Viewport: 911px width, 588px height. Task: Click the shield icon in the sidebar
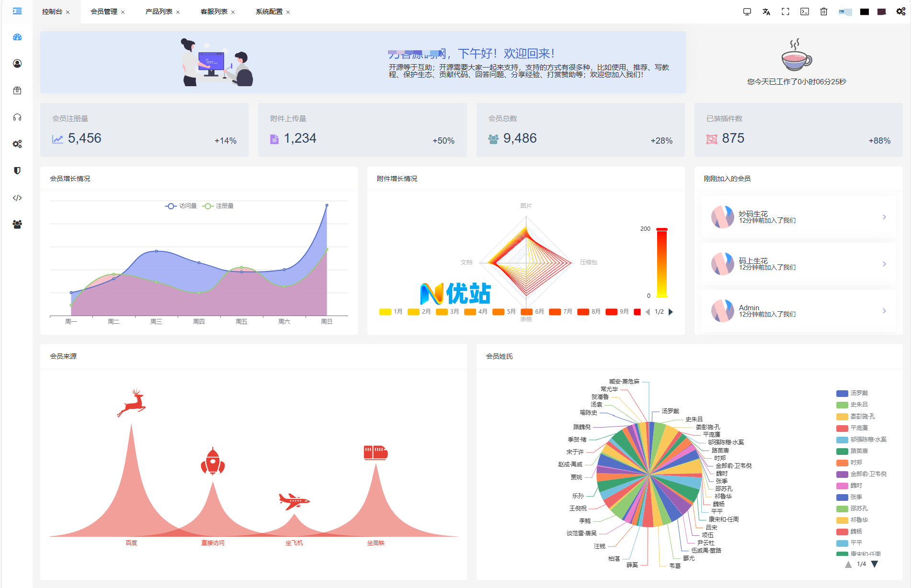coord(17,171)
